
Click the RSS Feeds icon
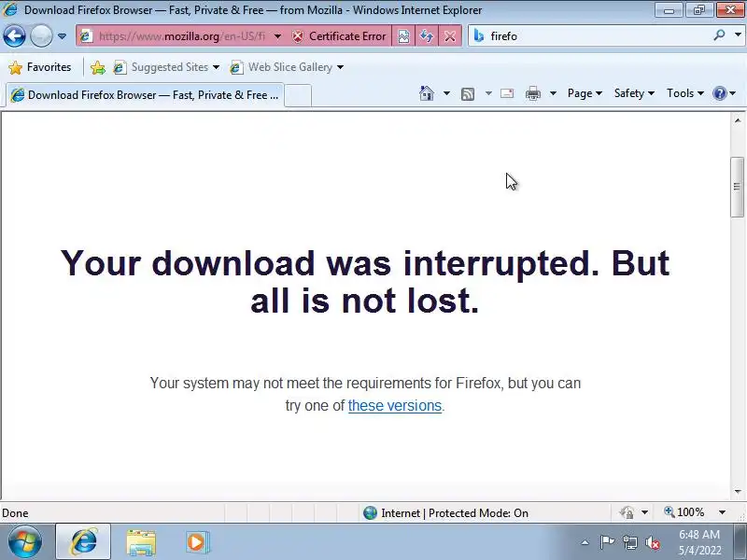pos(468,94)
